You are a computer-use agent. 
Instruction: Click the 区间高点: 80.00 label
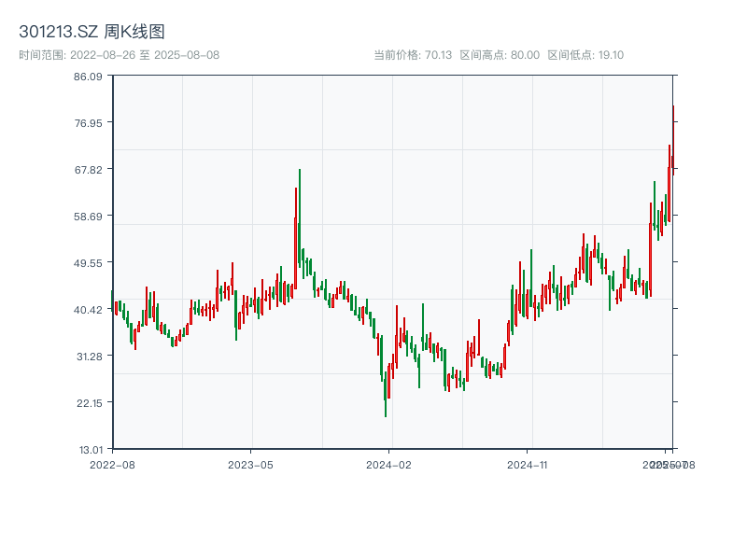pyautogui.click(x=500, y=55)
